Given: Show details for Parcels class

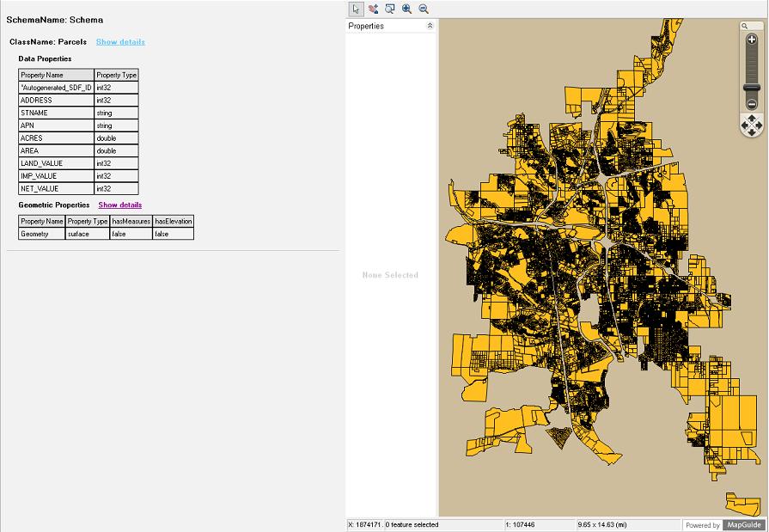Looking at the screenshot, I should coord(120,42).
